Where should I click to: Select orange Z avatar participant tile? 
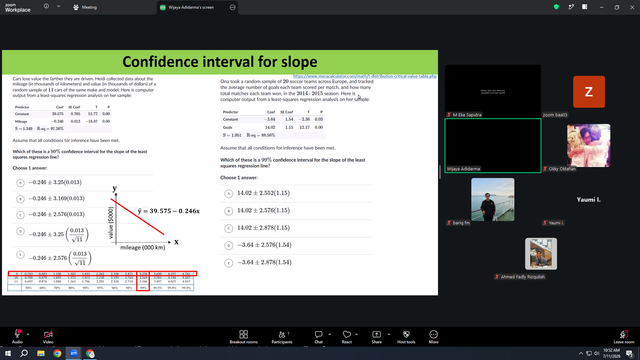pyautogui.click(x=589, y=92)
